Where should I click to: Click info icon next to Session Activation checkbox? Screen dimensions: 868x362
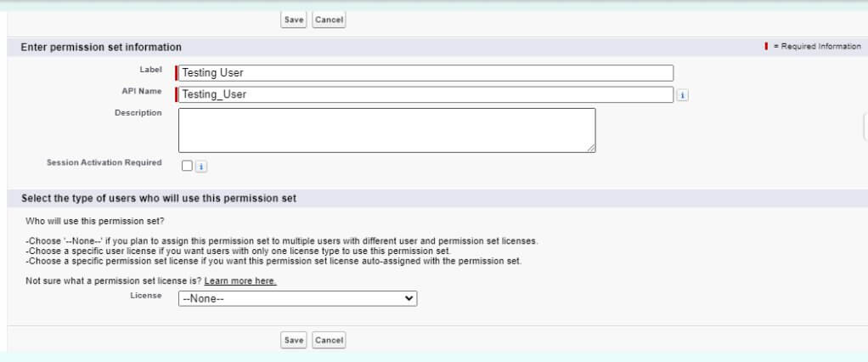point(201,167)
